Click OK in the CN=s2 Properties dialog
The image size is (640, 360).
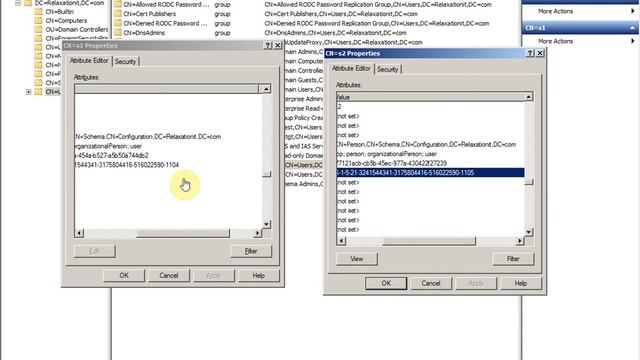tap(386, 283)
